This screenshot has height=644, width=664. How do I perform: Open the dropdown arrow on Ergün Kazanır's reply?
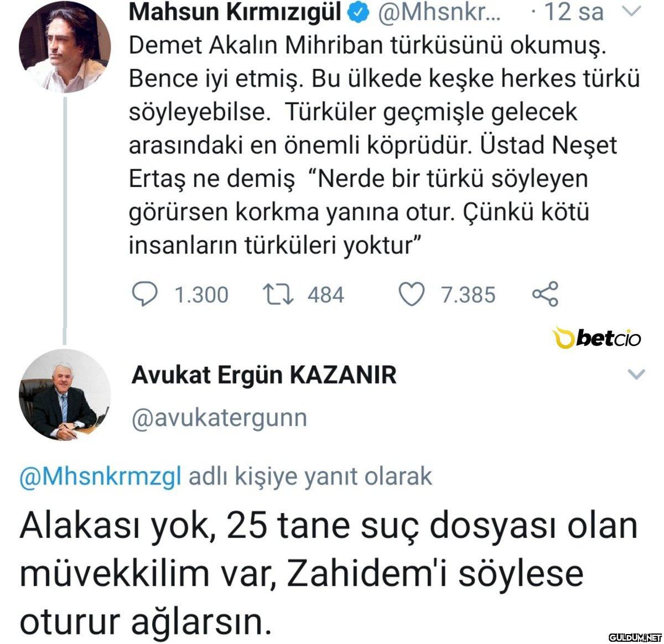[x=637, y=375]
